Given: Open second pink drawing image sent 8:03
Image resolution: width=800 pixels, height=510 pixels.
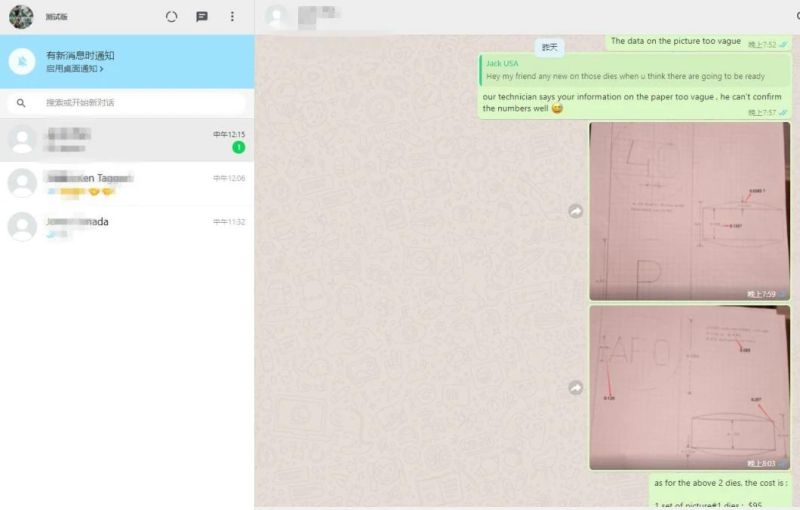Looking at the screenshot, I should pos(689,388).
